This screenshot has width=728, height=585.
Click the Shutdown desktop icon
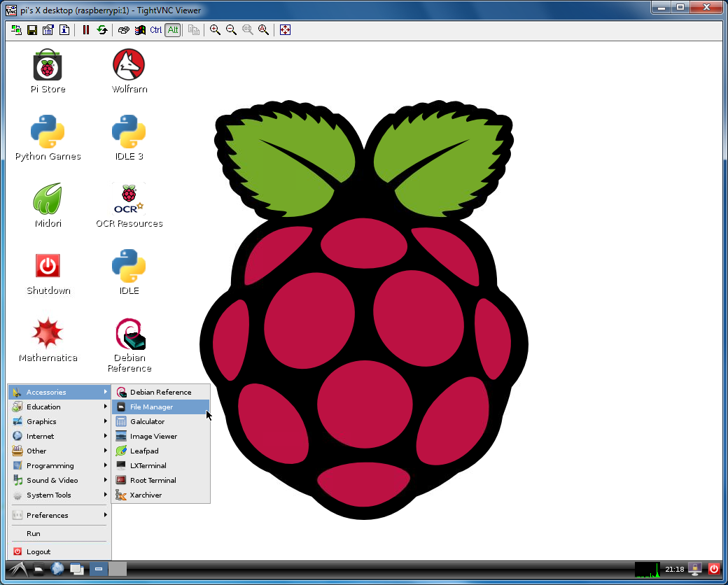(x=48, y=274)
